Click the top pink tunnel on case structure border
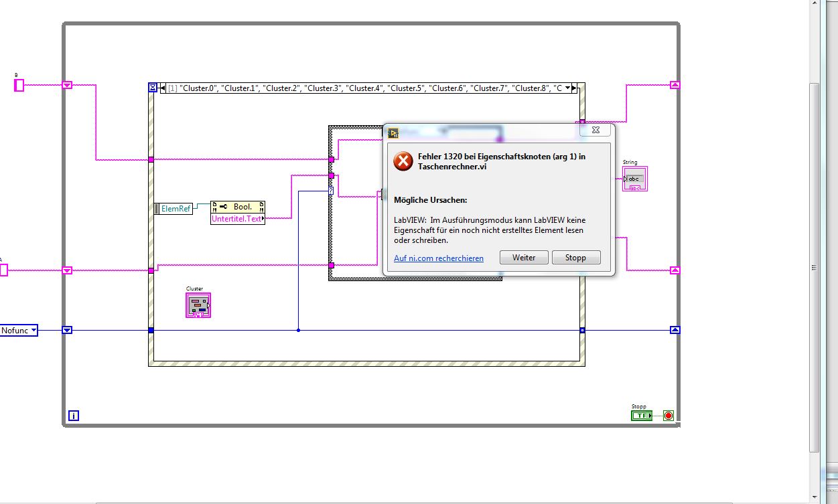This screenshot has height=504, width=838. coord(331,159)
